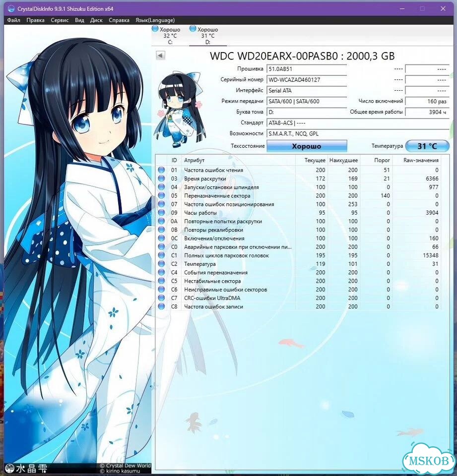
Task: Click the status orb for Повторы рекалибровки
Action: coord(161,230)
